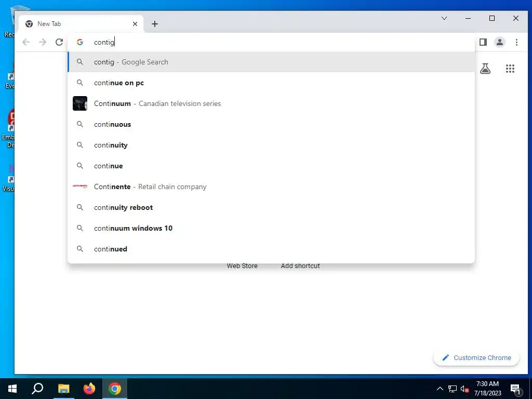Select the New Tab tab
The height and width of the screenshot is (399, 532).
82,24
